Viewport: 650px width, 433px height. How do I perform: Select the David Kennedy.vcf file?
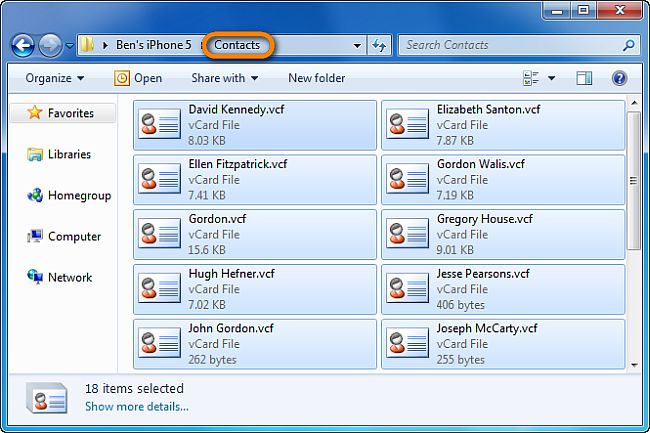tap(254, 125)
